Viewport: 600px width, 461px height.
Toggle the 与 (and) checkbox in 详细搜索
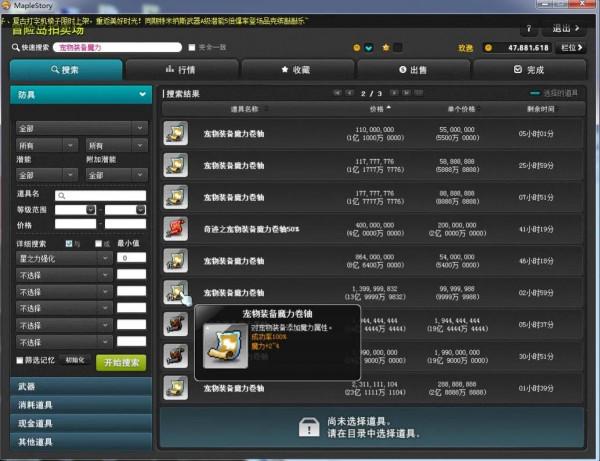point(69,243)
